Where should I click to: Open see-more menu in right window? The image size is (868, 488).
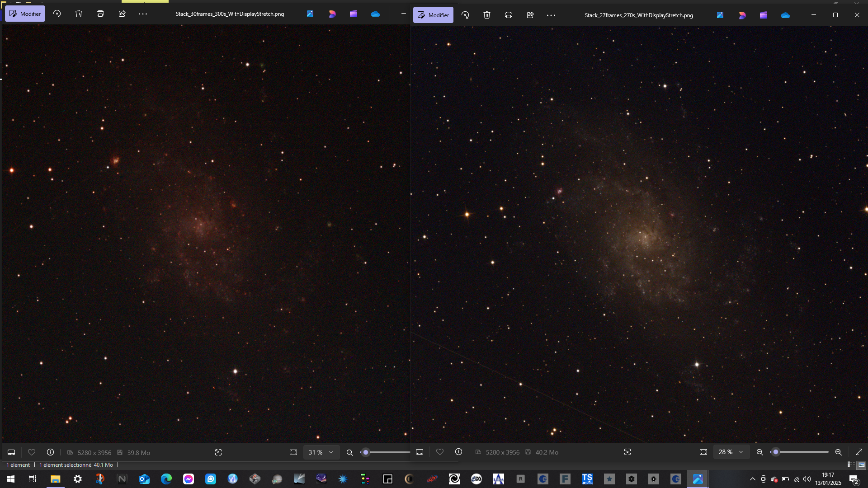[x=551, y=15]
